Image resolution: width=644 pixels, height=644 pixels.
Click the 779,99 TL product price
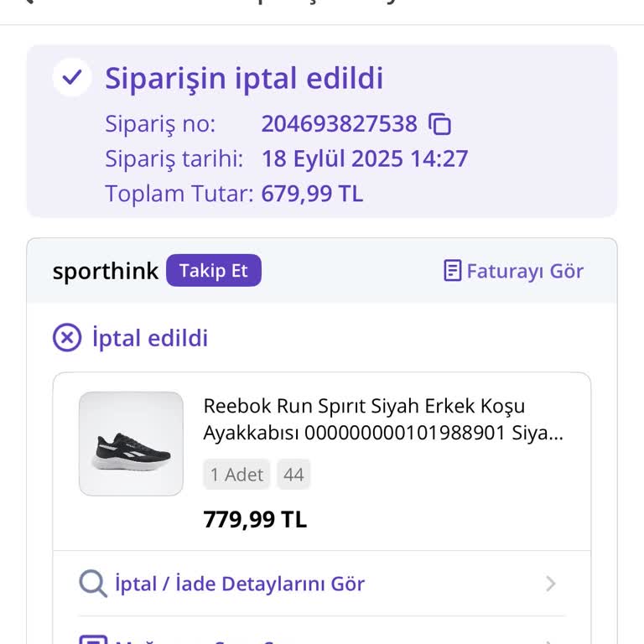coord(255,519)
